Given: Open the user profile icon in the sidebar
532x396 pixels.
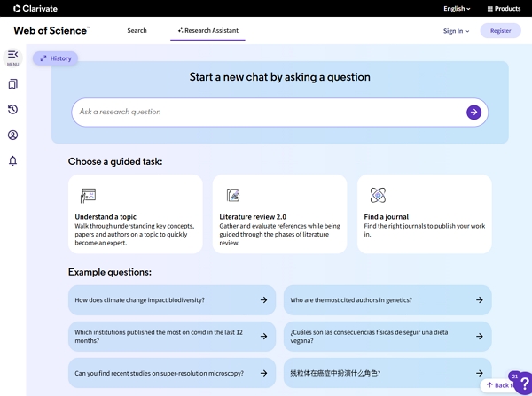Looking at the screenshot, I should coord(13,135).
